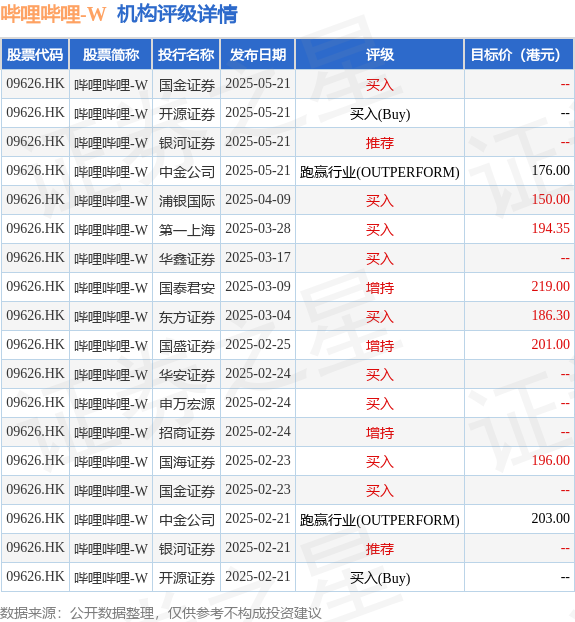Select 国金证券 in the 2025-05-21 row

187,85
